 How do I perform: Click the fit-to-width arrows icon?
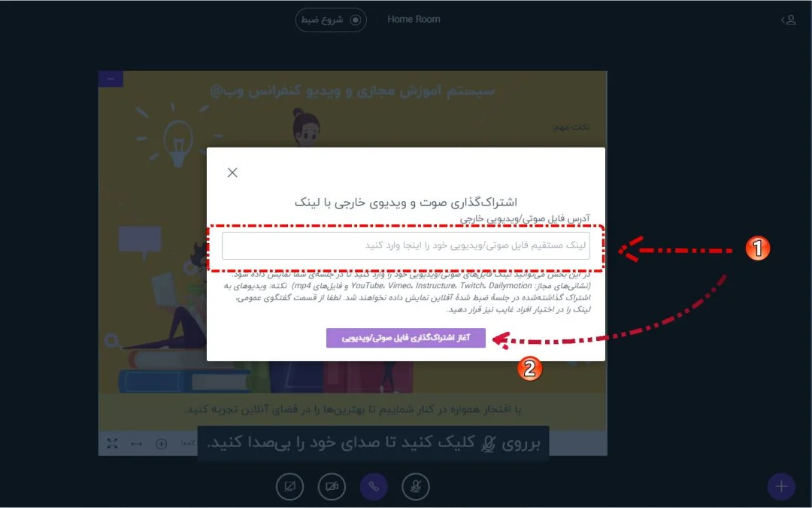(x=136, y=444)
